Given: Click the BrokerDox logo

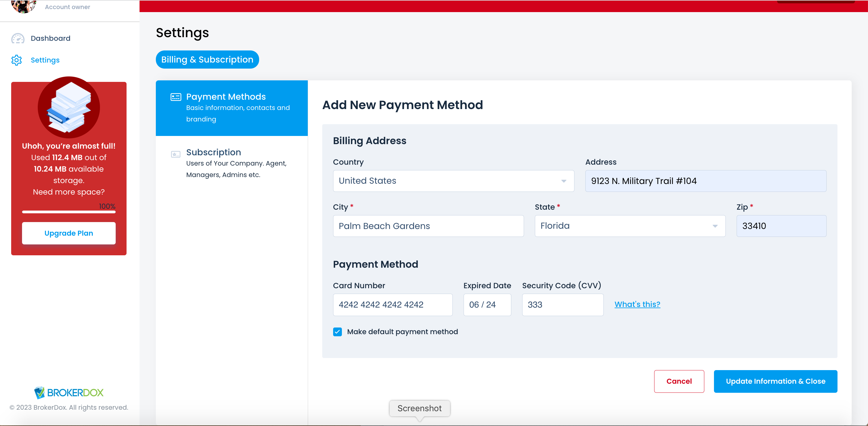Looking at the screenshot, I should (x=69, y=392).
